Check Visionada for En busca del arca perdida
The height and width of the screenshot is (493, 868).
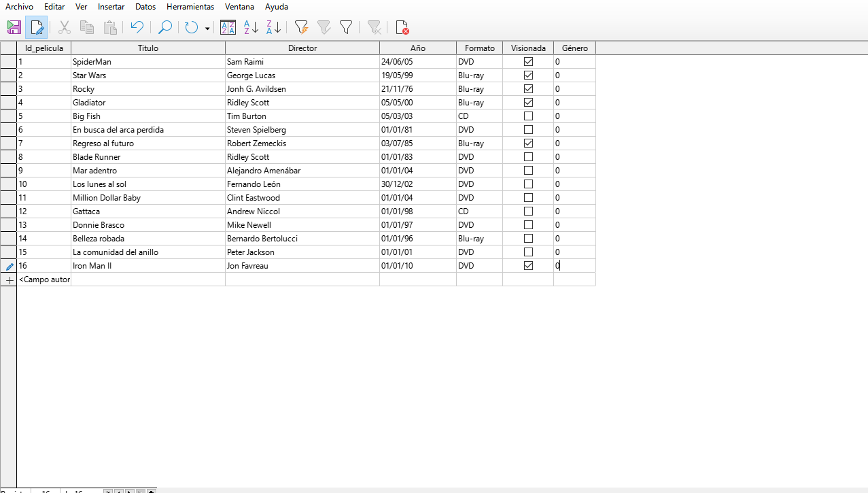click(x=528, y=129)
